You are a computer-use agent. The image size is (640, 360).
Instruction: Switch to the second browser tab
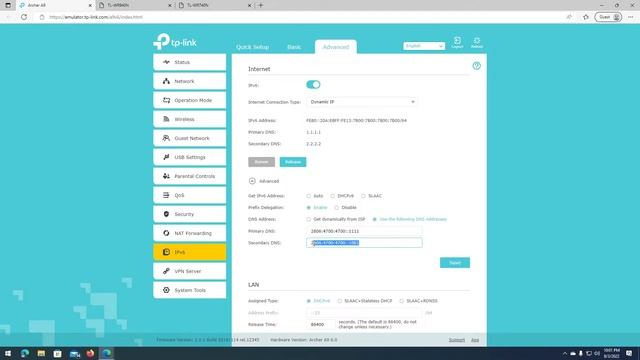(x=135, y=5)
